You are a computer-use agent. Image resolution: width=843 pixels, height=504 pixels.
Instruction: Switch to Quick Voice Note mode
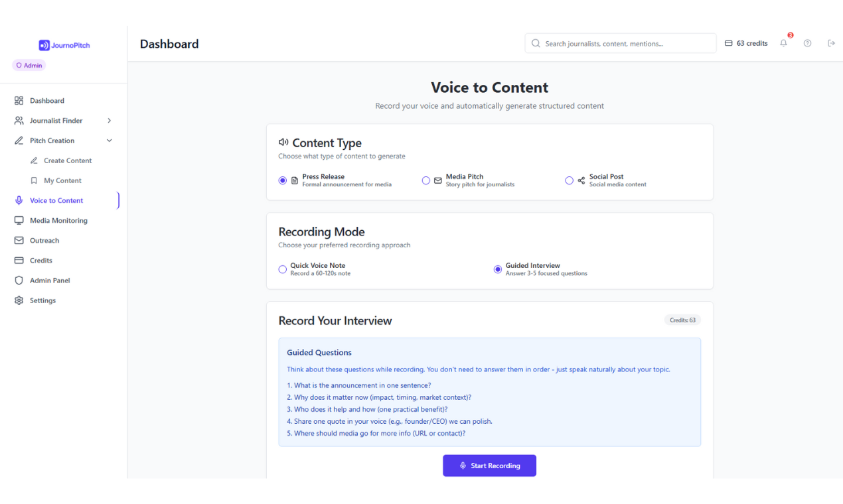tap(283, 269)
